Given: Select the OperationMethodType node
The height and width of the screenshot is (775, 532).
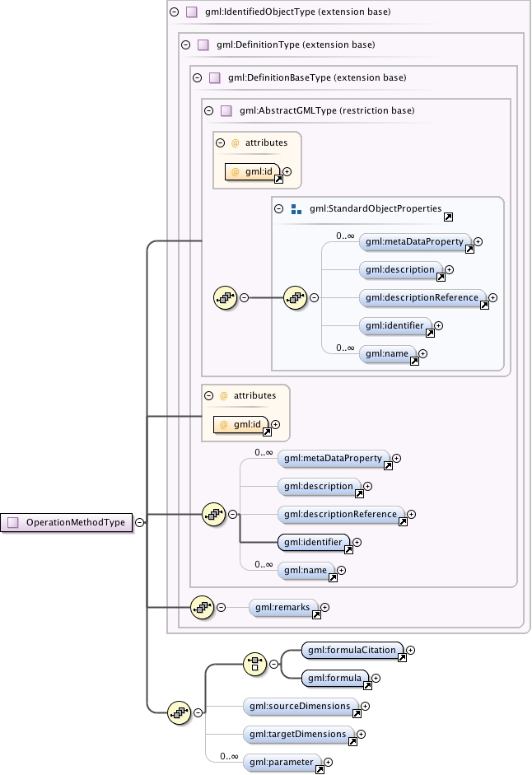Looking at the screenshot, I should pos(66,522).
